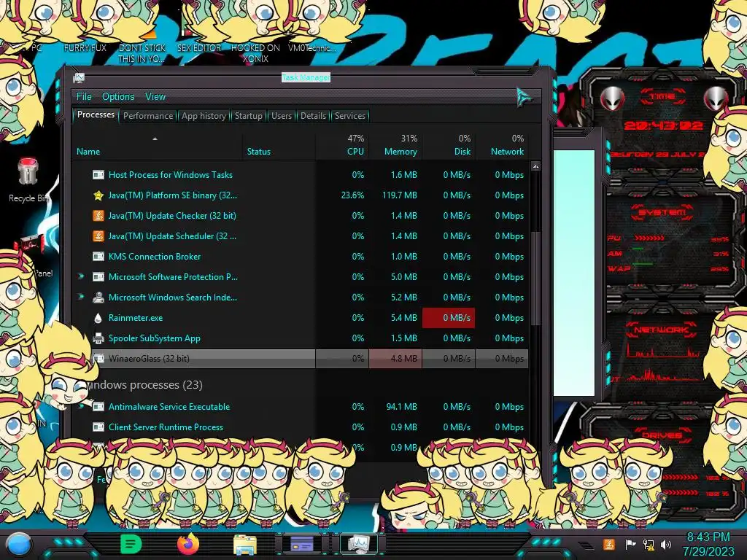The width and height of the screenshot is (747, 560).
Task: Click the network tray icon
Action: (x=649, y=544)
